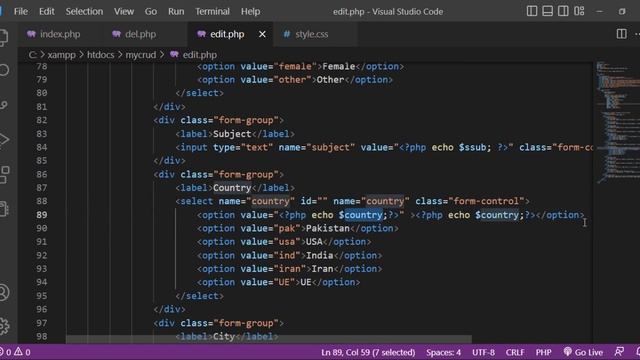
Task: Click Pakistan option text on line 90
Action: 328,228
